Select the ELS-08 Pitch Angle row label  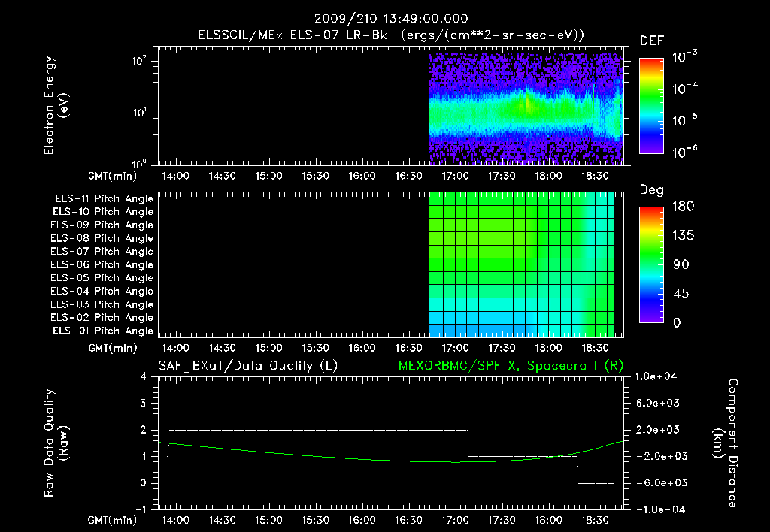point(102,238)
